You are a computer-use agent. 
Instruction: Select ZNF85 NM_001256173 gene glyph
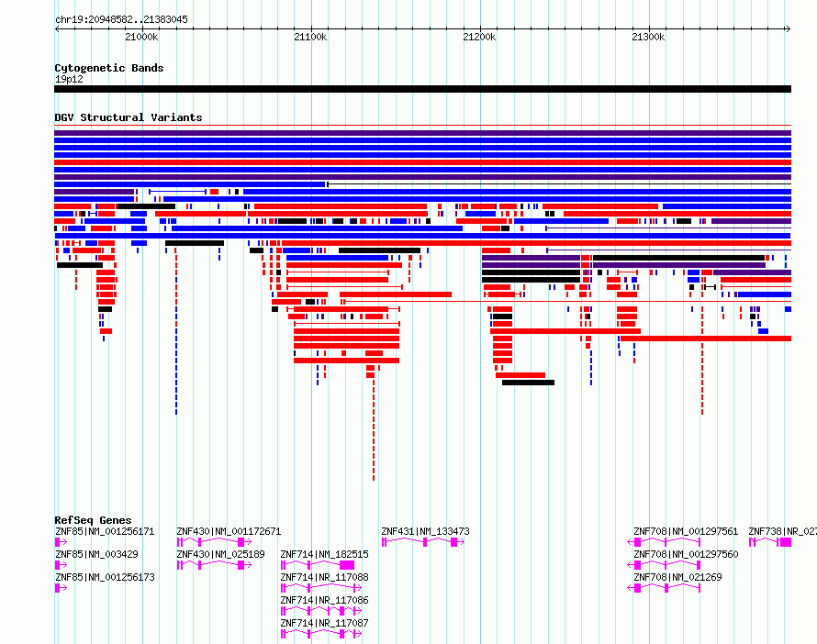point(61,588)
